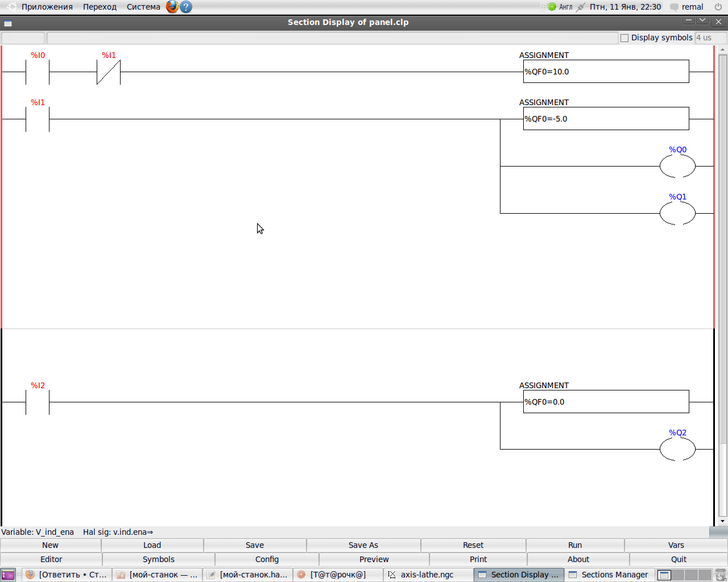Click the power shutdown icon
The height and width of the screenshot is (582, 728).
coord(718,7)
